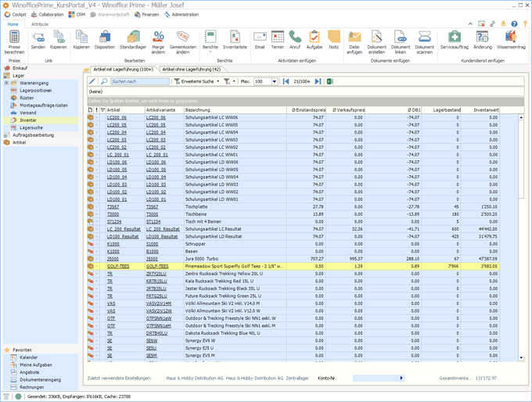Open the help question mark icon
532x402 pixels.
coord(514,23)
